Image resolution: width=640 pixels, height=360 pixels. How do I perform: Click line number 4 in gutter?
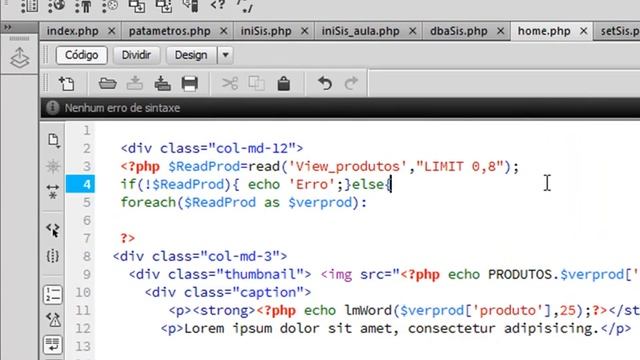point(87,184)
